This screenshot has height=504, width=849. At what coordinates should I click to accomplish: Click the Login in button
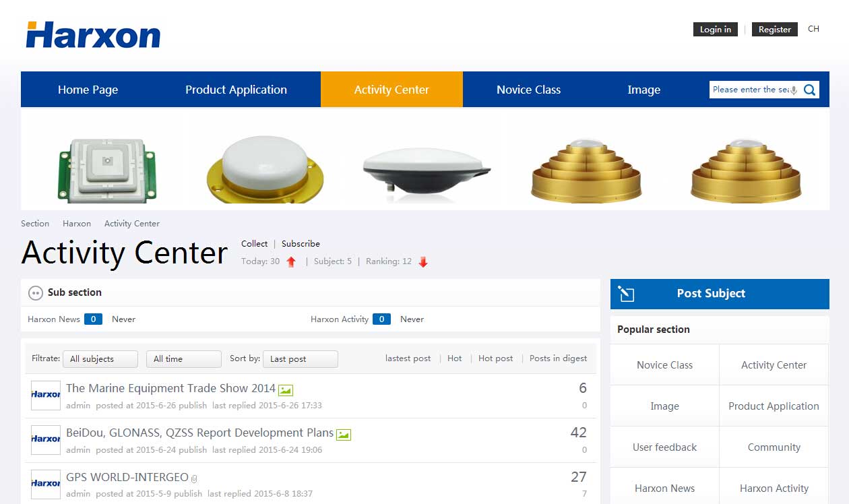[716, 30]
